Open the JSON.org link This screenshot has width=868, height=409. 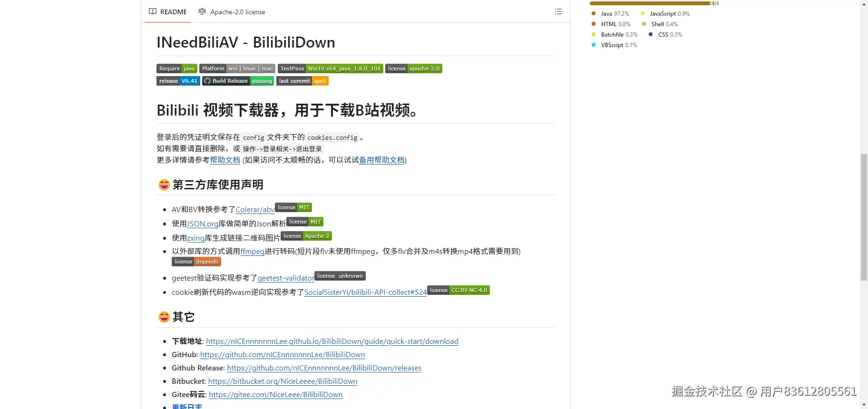[203, 224]
